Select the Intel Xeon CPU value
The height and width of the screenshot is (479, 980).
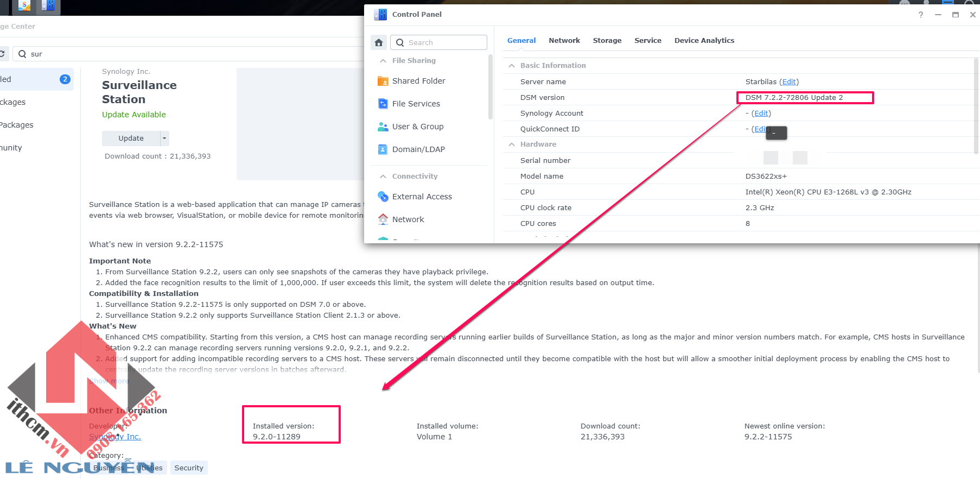828,192
